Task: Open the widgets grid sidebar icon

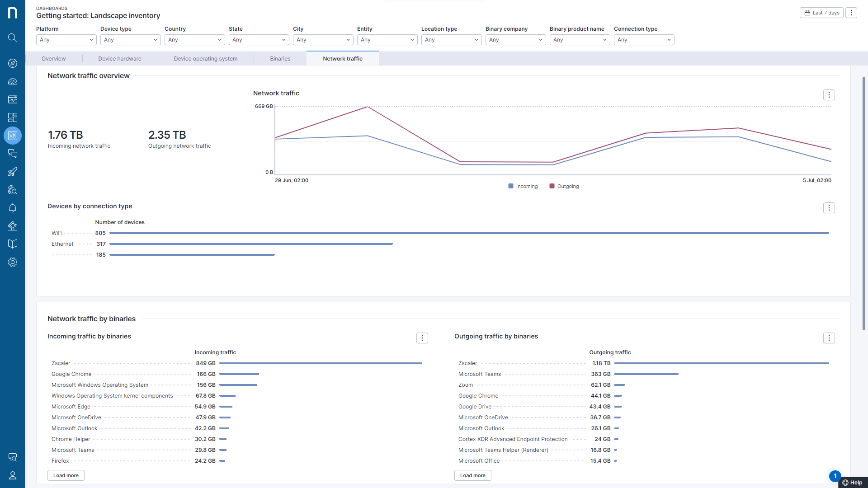Action: [x=13, y=117]
